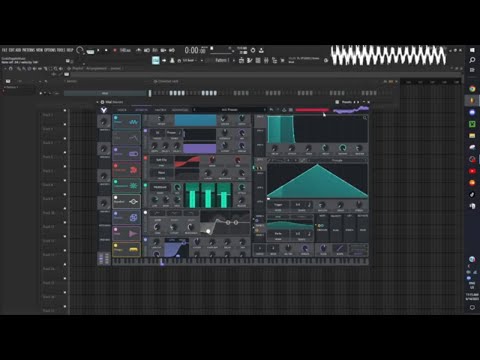Click the envelope SUSTAIN knob
This screenshot has height=360, width=480.
[x=343, y=148]
